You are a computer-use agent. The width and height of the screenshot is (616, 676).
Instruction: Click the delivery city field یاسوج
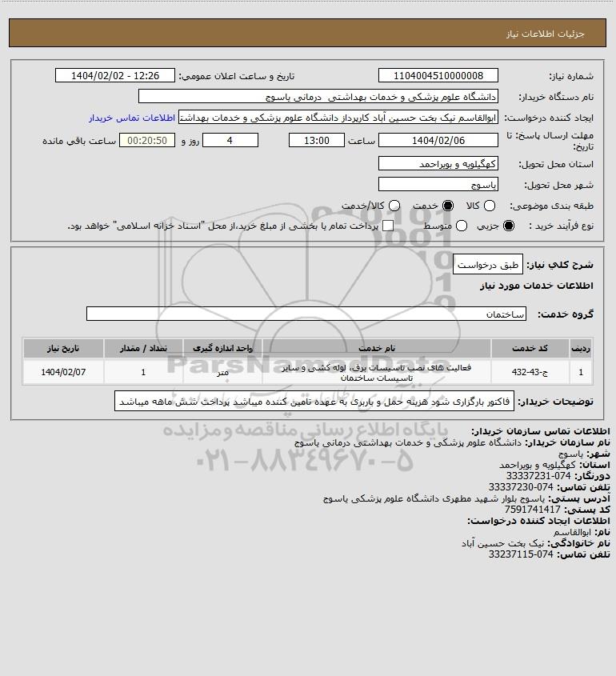(x=438, y=185)
